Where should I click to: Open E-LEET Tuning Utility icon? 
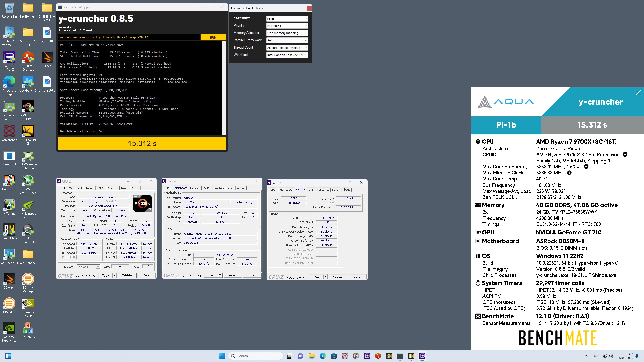28,234
